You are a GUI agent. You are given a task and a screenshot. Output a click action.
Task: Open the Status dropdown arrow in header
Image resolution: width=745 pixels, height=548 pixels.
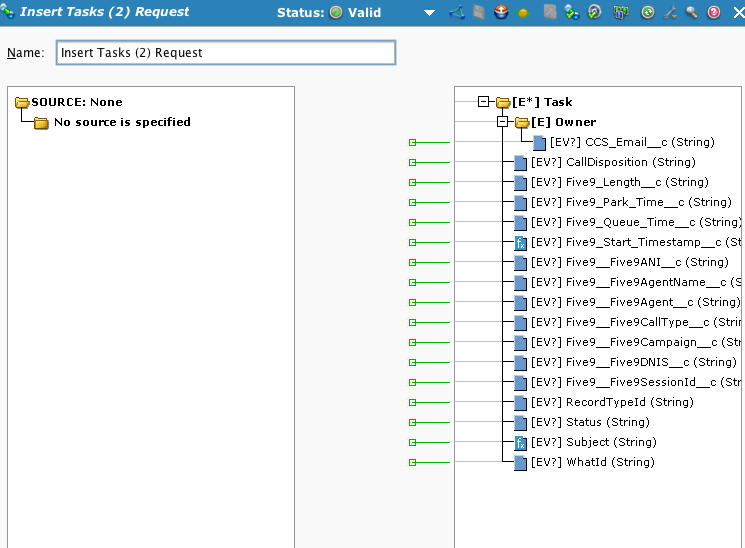(429, 13)
